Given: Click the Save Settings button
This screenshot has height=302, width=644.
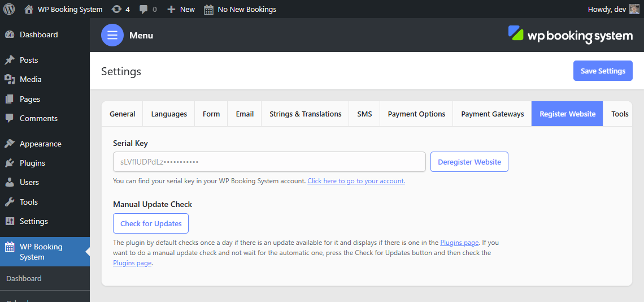Looking at the screenshot, I should (x=603, y=71).
